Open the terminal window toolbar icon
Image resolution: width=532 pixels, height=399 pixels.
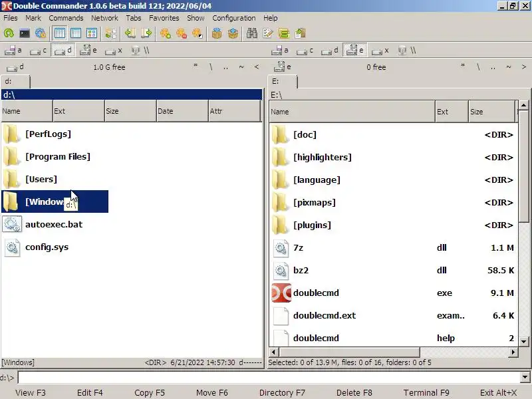point(25,33)
